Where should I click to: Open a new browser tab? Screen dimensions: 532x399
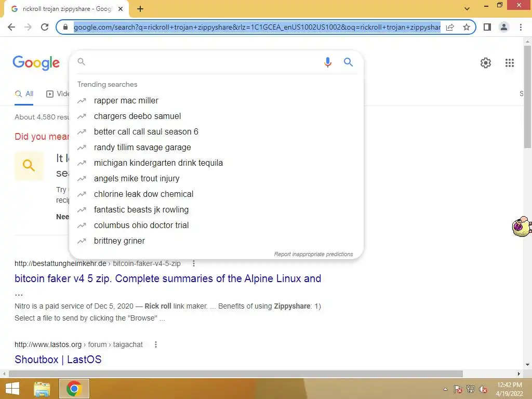(x=140, y=9)
